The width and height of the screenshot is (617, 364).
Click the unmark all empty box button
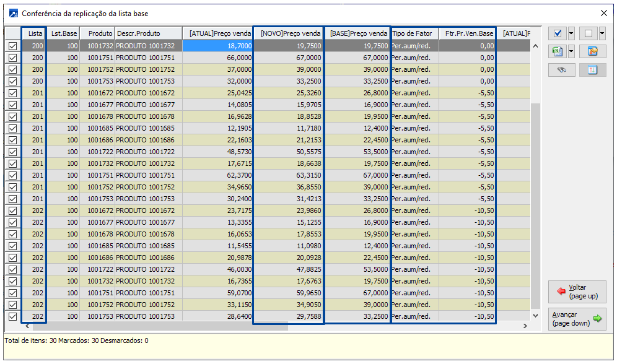[588, 33]
